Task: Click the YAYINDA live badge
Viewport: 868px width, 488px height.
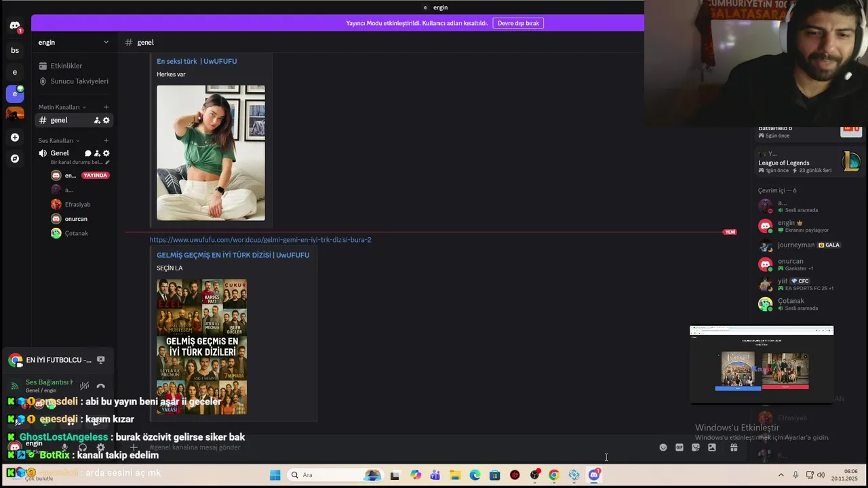Action: pos(95,176)
